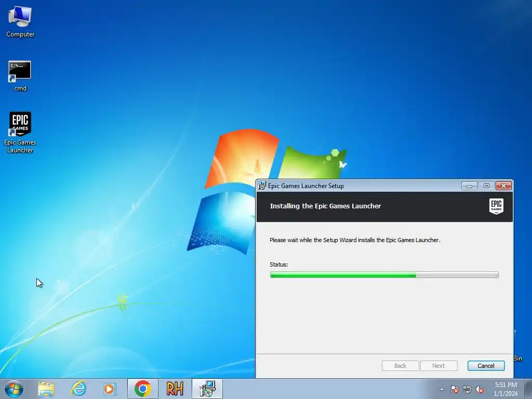Click the installation status progress bar
The image size is (532, 399).
[x=384, y=274]
